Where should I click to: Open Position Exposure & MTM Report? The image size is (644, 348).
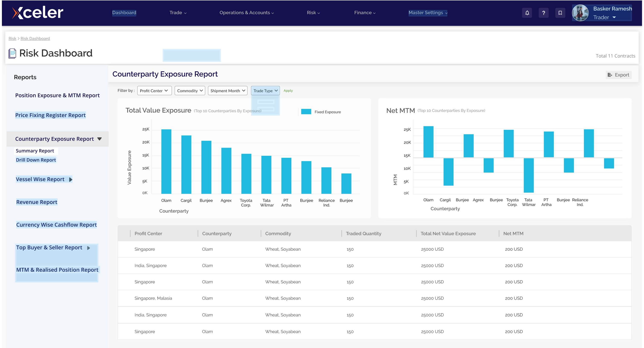[x=57, y=95]
